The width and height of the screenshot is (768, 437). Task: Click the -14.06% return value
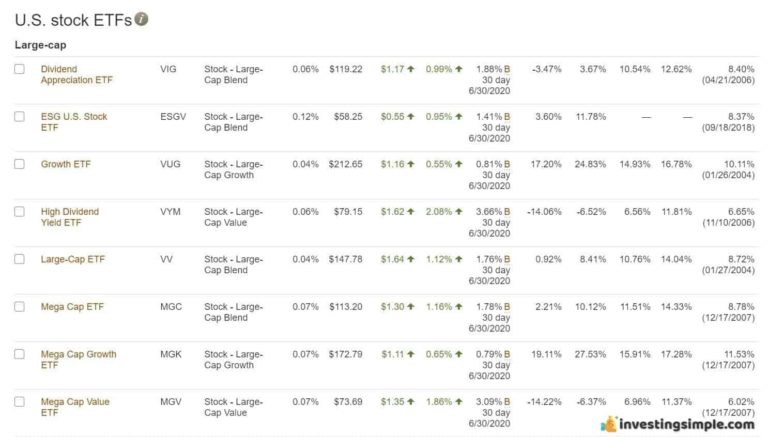[544, 212]
